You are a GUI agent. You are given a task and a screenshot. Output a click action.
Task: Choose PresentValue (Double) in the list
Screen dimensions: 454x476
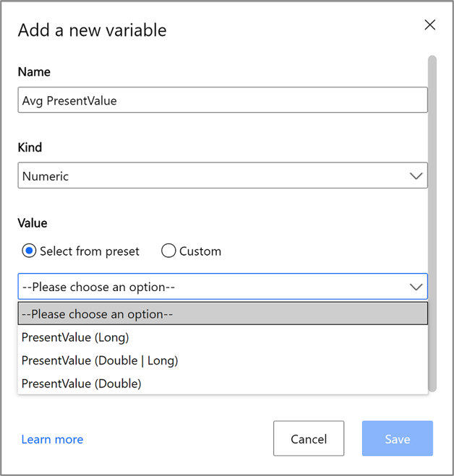(81, 384)
